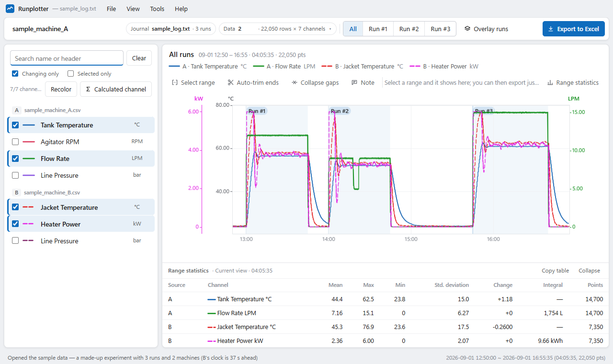The image size is (613, 364).
Task: Uncheck the Changing only filter
Action: (15, 74)
